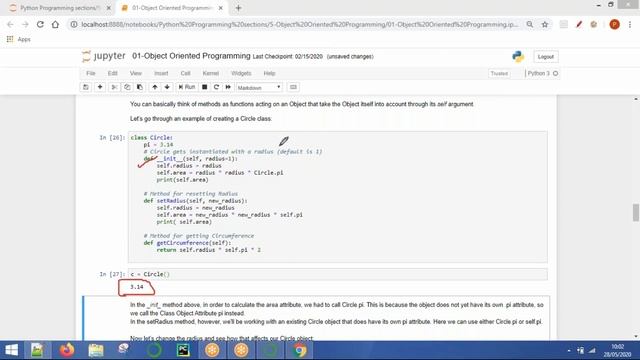Click the In [27] cell prompt

(x=112, y=274)
